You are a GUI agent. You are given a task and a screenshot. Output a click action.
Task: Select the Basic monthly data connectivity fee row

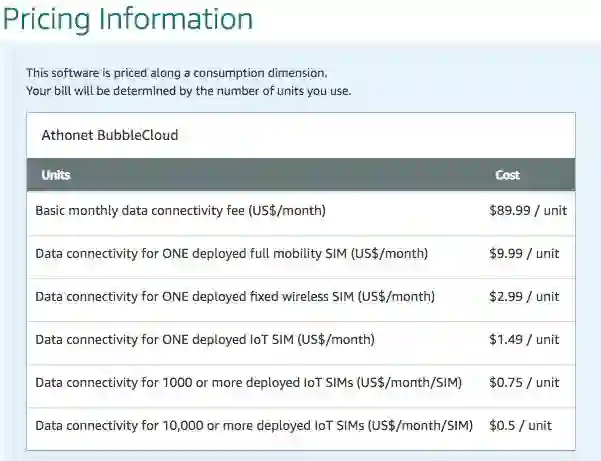[180, 211]
